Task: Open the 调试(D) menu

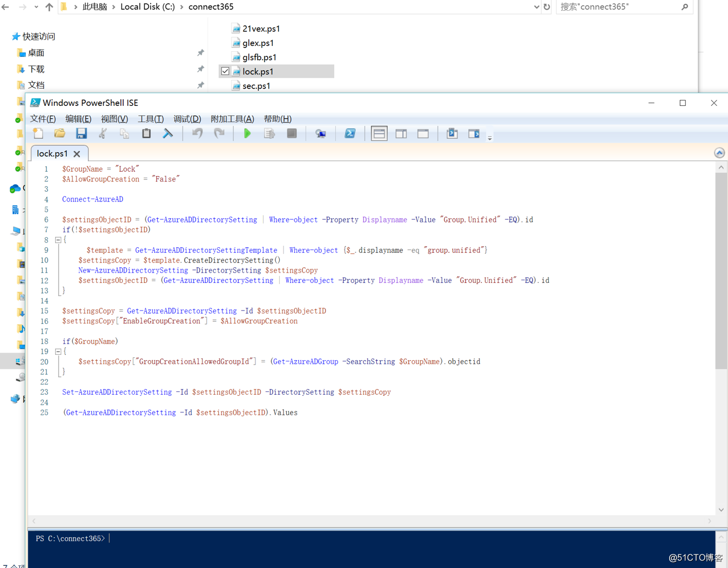Action: coord(187,119)
